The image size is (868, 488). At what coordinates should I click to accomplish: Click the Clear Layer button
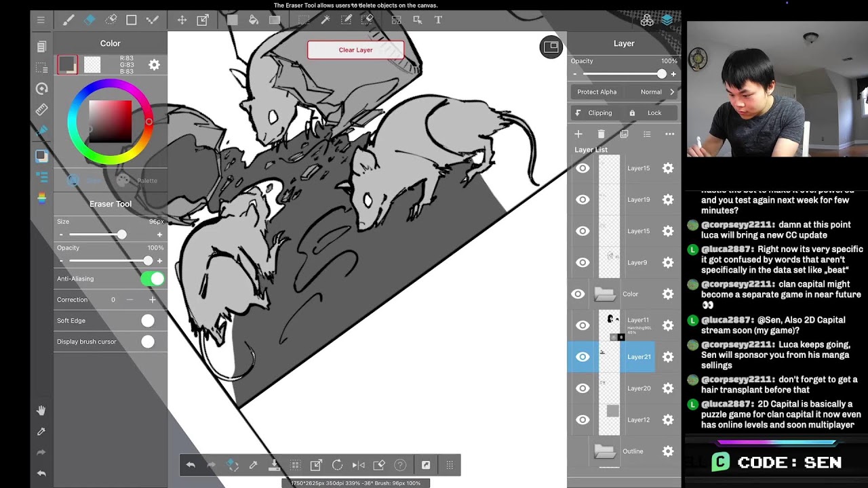(x=356, y=50)
